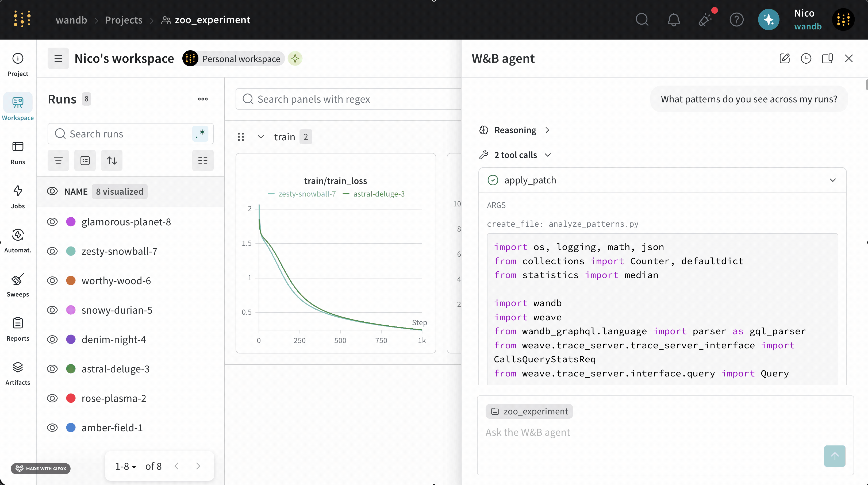Open the Runs three-dot more menu
The width and height of the screenshot is (868, 485).
tap(203, 99)
